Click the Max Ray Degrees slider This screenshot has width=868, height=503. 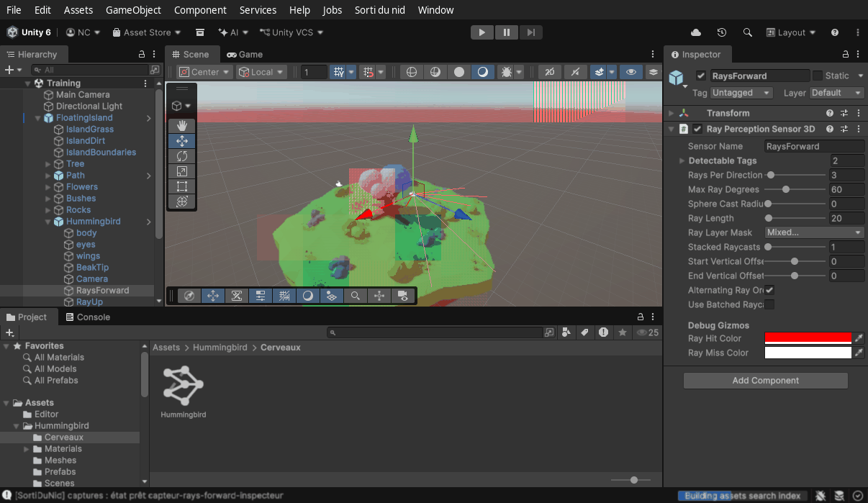coord(796,189)
